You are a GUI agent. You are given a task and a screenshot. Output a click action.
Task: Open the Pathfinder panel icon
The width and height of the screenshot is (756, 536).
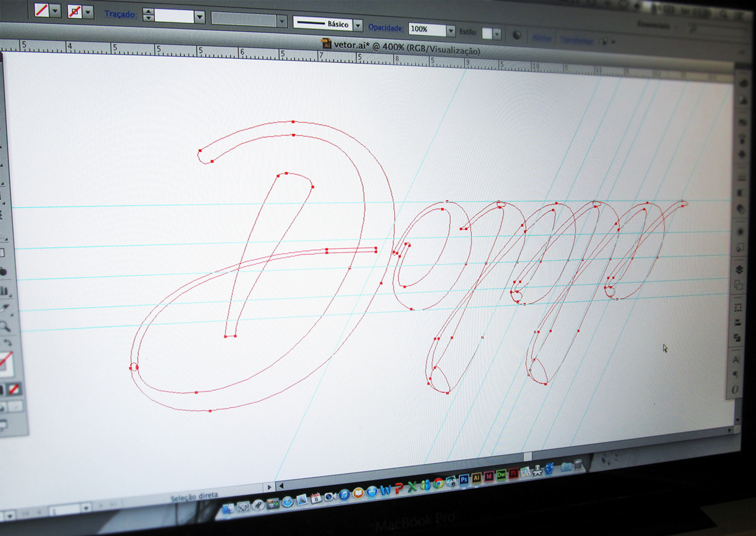(x=737, y=337)
